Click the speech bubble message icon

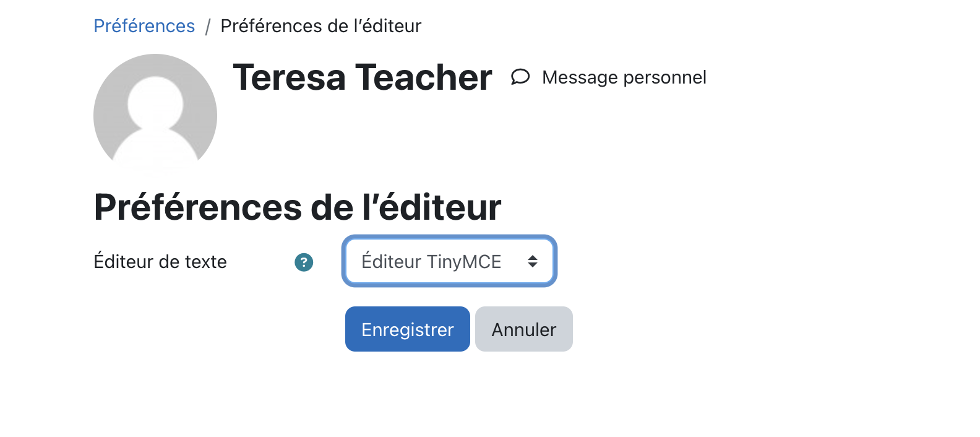pyautogui.click(x=520, y=77)
